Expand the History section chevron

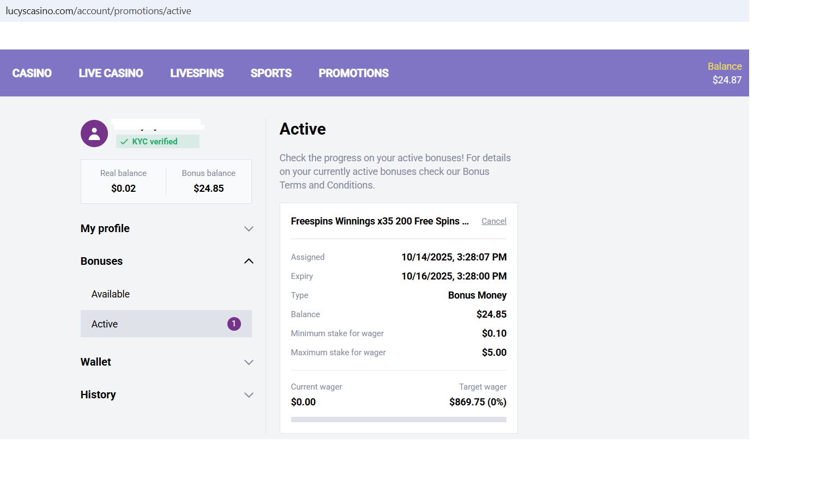249,395
